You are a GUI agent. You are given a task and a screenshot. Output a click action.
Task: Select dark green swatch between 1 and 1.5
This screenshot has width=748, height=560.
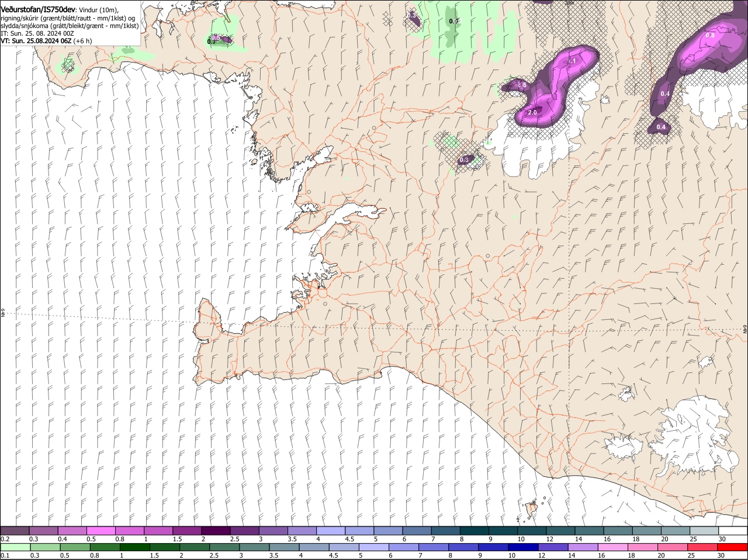134,547
